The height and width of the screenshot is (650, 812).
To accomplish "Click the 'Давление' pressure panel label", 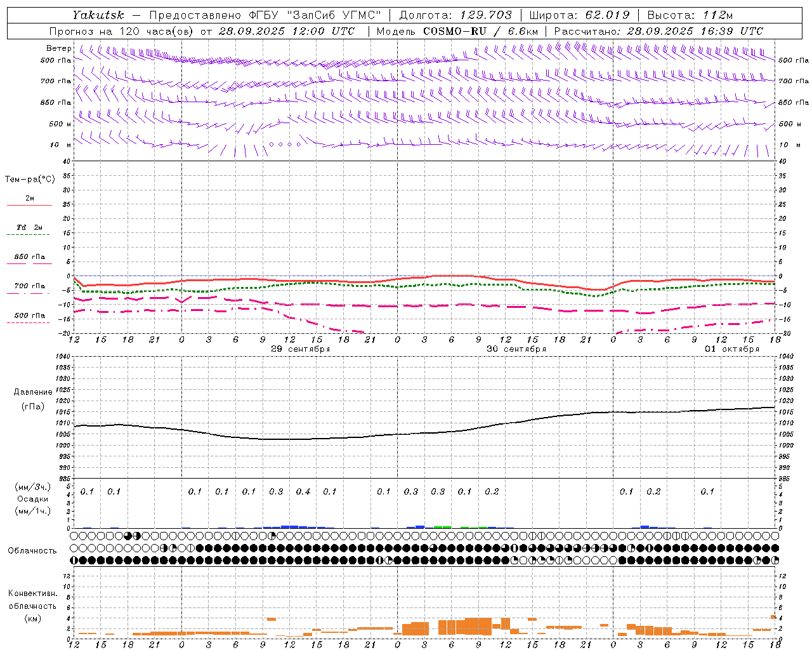I will 33,392.
